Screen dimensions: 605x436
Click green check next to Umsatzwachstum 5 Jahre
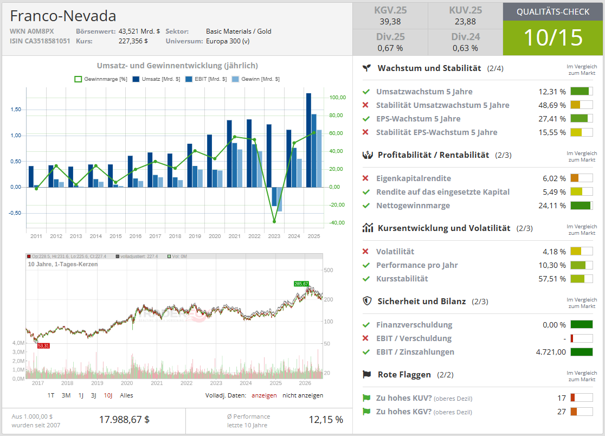[x=366, y=92]
